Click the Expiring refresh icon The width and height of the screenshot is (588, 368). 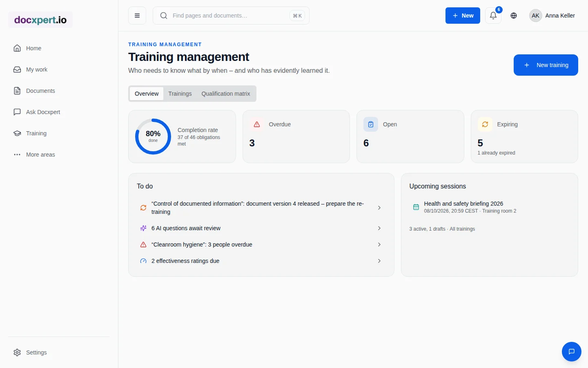[x=485, y=124]
